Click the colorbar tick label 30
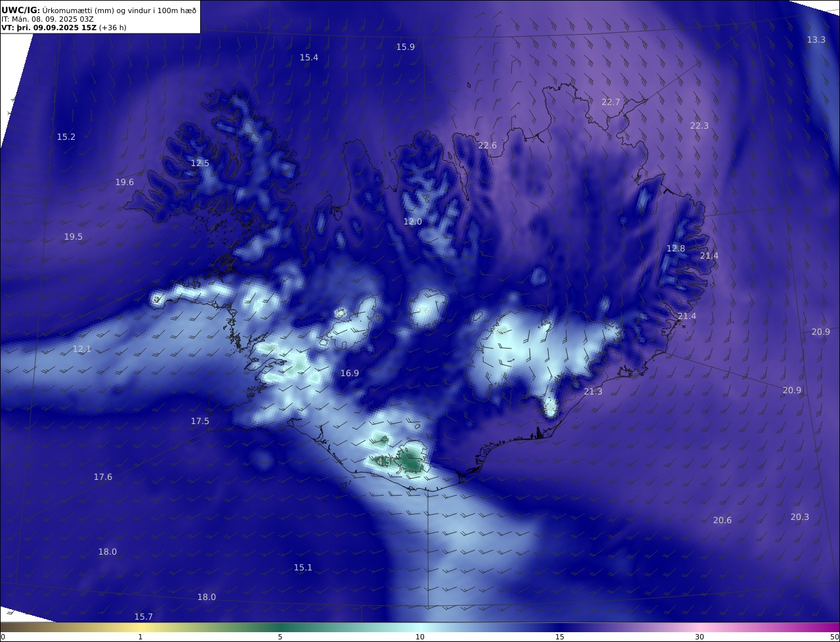Viewport: 840px width, 642px height. pyautogui.click(x=700, y=637)
